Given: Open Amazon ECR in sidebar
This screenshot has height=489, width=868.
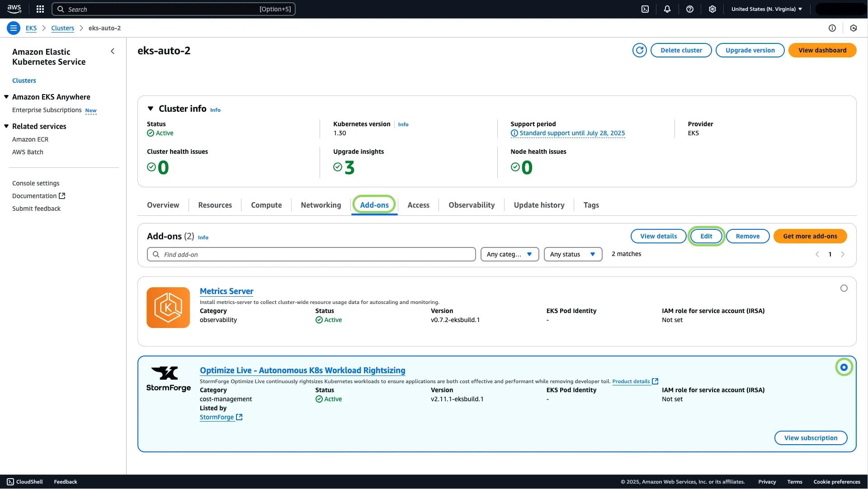Looking at the screenshot, I should pyautogui.click(x=30, y=139).
